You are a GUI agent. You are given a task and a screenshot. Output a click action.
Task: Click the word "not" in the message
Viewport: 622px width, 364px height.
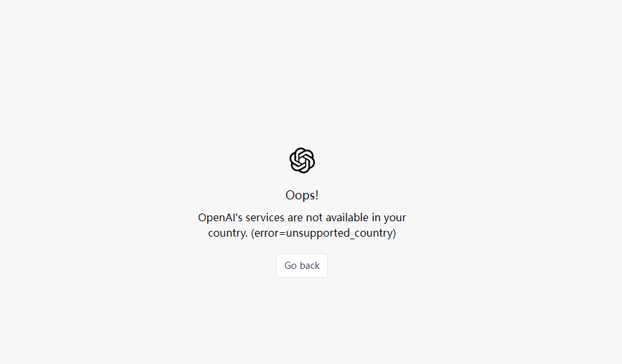pos(314,217)
